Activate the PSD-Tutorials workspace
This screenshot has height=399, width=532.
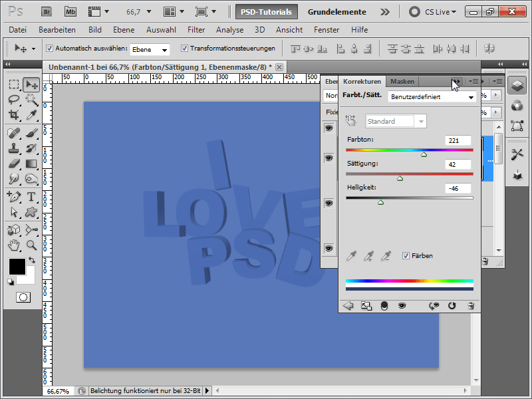pyautogui.click(x=267, y=12)
